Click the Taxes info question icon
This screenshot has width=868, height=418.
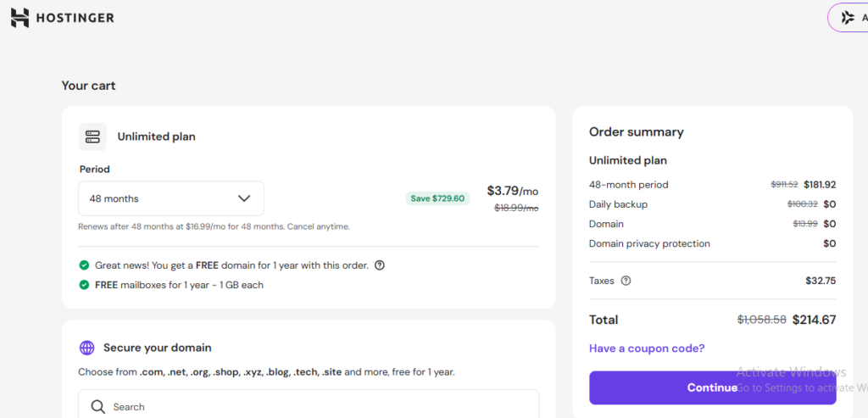click(x=626, y=281)
